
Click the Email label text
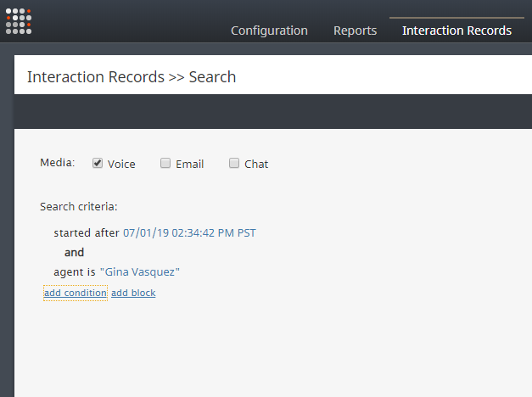[x=190, y=165]
